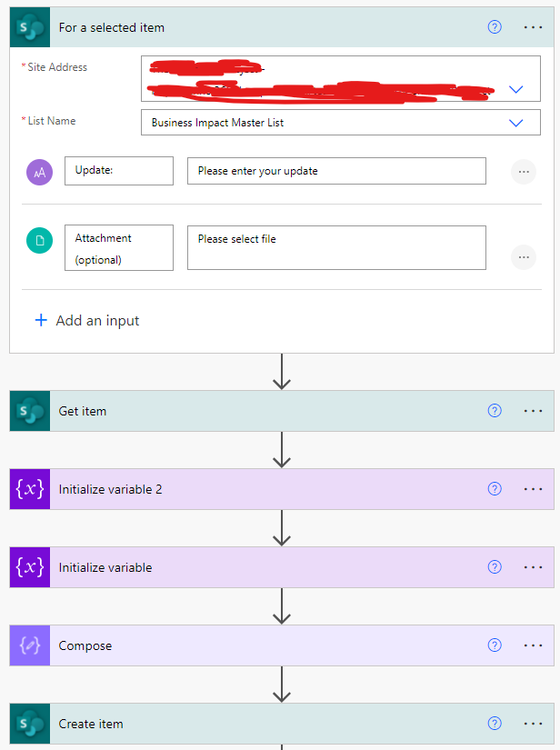
Task: Click help icon on Initialize variable 2
Action: point(495,489)
